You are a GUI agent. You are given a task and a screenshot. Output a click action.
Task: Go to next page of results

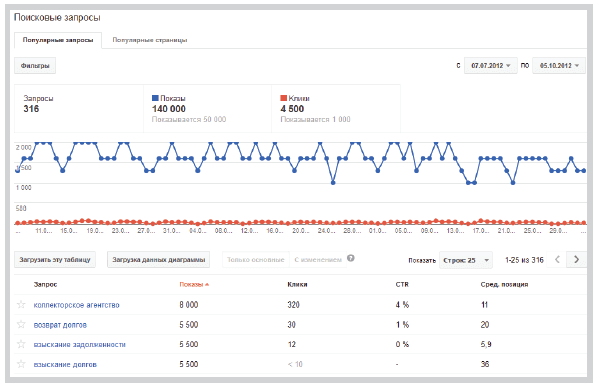tap(576, 259)
